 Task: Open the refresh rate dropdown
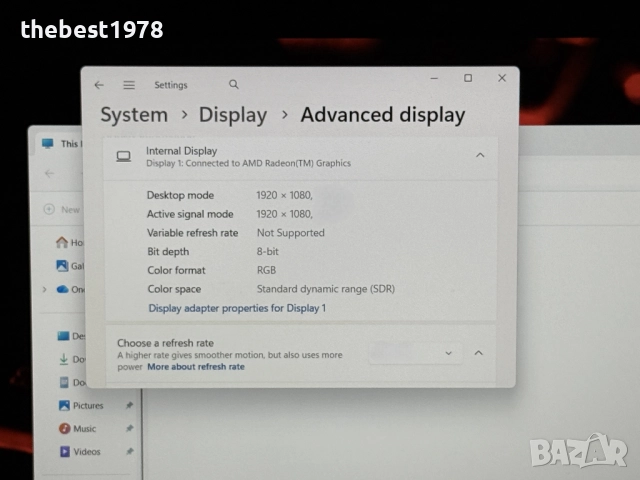tap(416, 352)
